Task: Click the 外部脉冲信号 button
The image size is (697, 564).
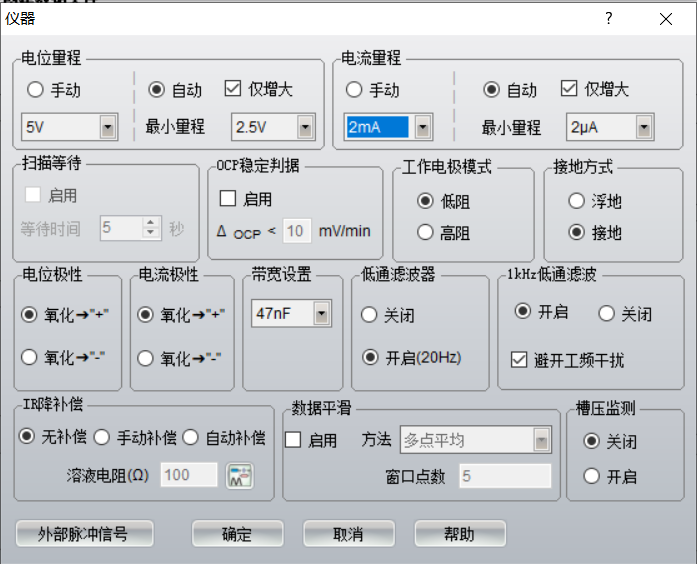Action: [84, 533]
